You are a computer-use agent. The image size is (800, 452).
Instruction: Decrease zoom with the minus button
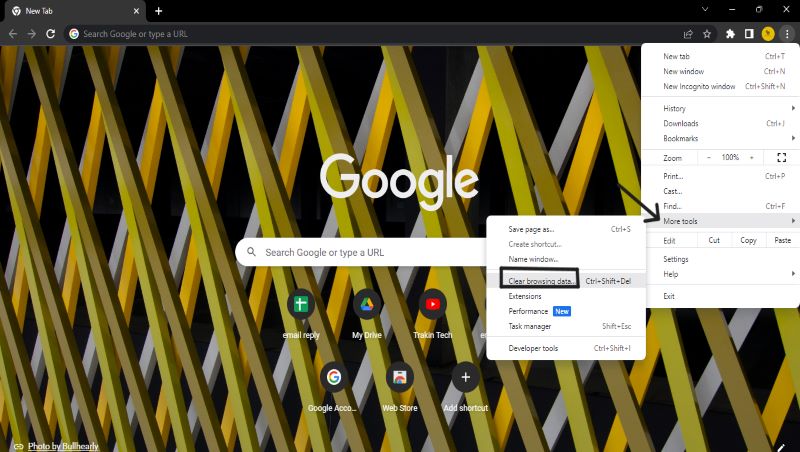[x=709, y=158]
